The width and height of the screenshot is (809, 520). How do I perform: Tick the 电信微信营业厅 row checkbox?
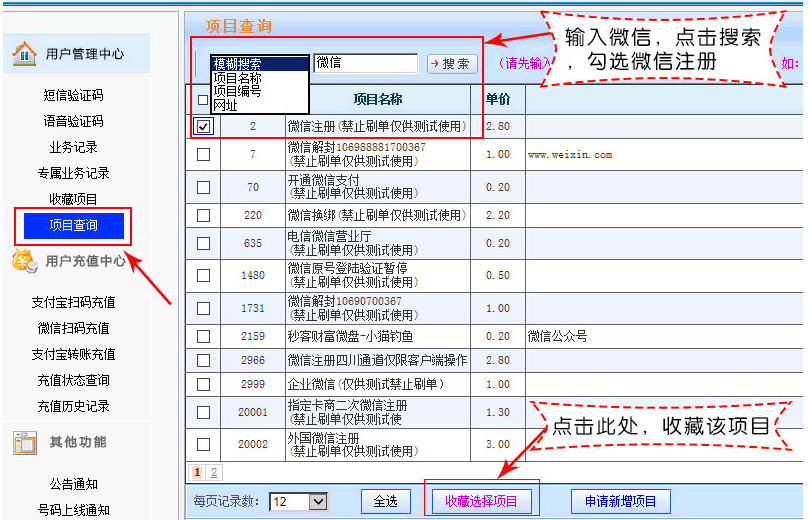tap(203, 243)
